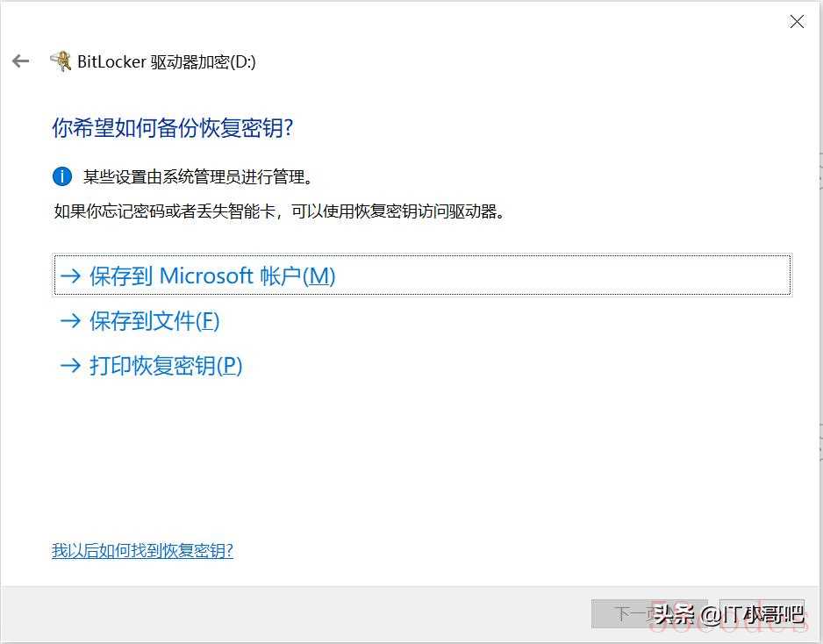Click the arrow icon beside 打印恢复密钥
Viewport: 823px width, 644px height.
click(x=70, y=365)
